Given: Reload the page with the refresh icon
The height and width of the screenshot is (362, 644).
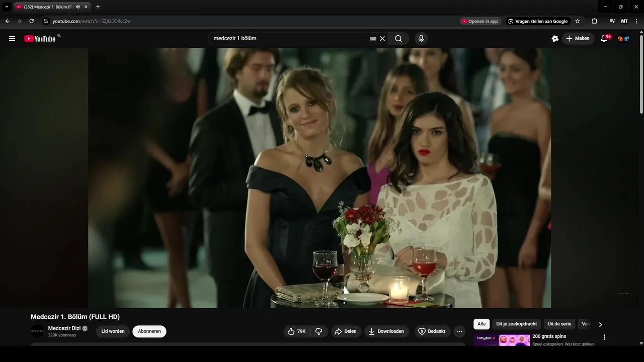Looking at the screenshot, I should [32, 21].
